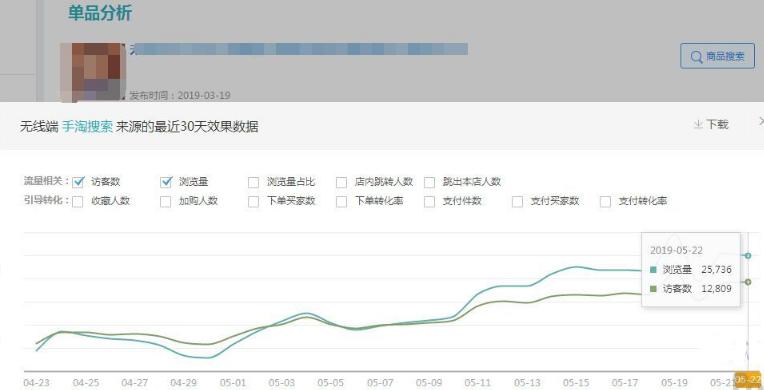
Task: Click the 流量相关 row label
Action: pyautogui.click(x=46, y=181)
